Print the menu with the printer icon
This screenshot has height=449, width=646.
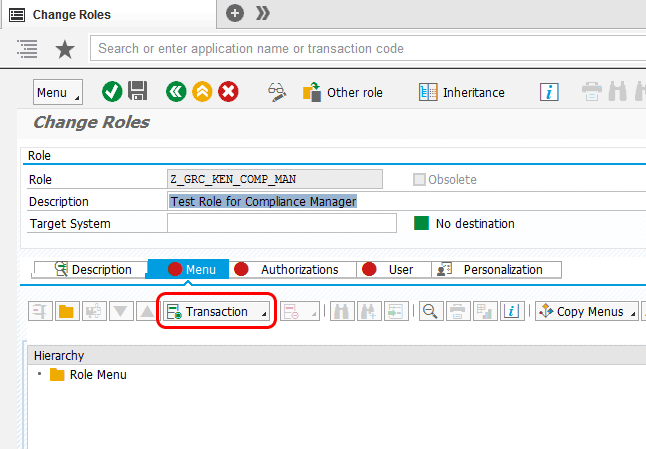tap(458, 311)
